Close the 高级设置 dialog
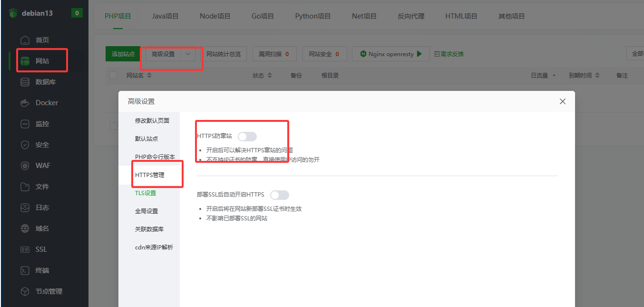 click(x=563, y=101)
